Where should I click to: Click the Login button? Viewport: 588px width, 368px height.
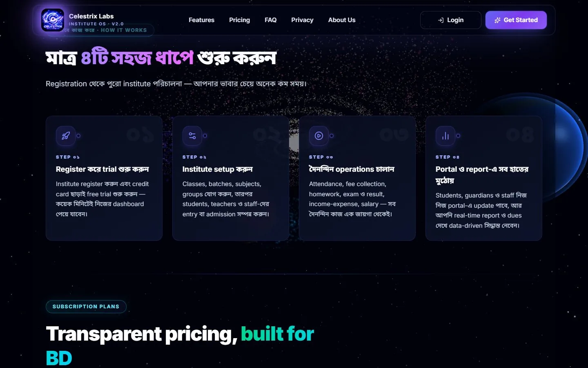click(450, 20)
